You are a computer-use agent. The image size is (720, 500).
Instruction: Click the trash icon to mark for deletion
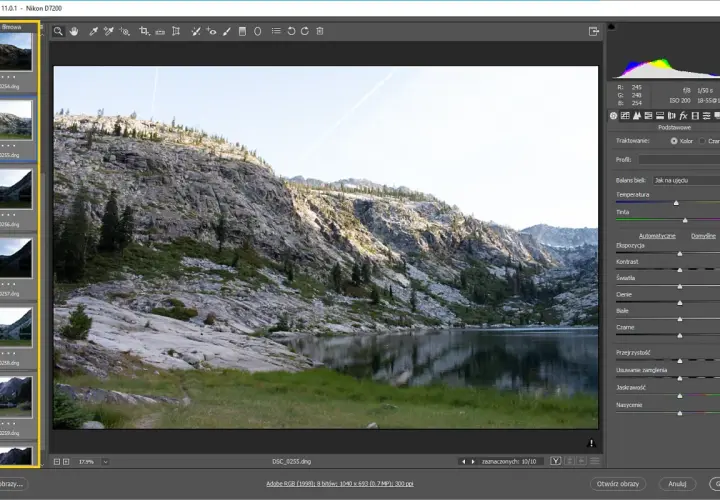pyautogui.click(x=320, y=31)
